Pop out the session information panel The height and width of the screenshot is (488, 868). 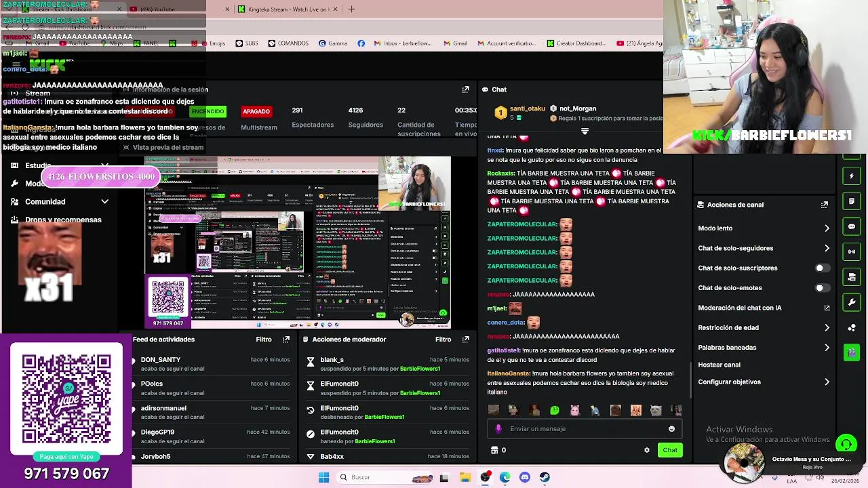(x=465, y=89)
